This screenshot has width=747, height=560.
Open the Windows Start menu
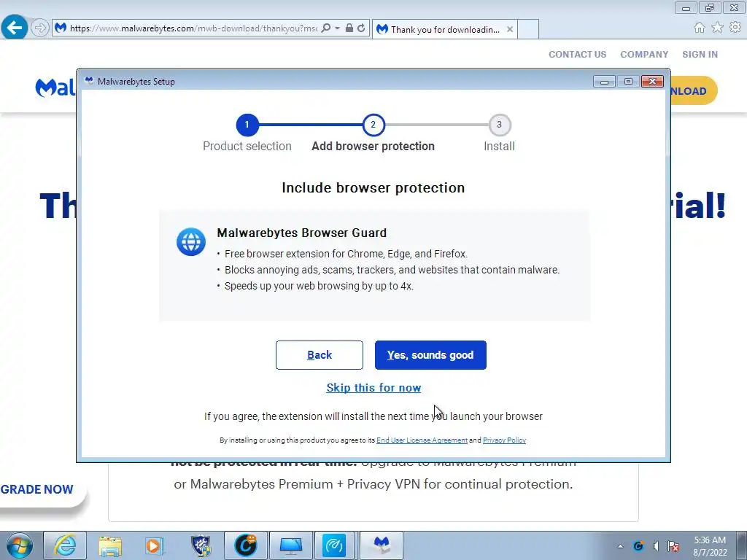20,545
